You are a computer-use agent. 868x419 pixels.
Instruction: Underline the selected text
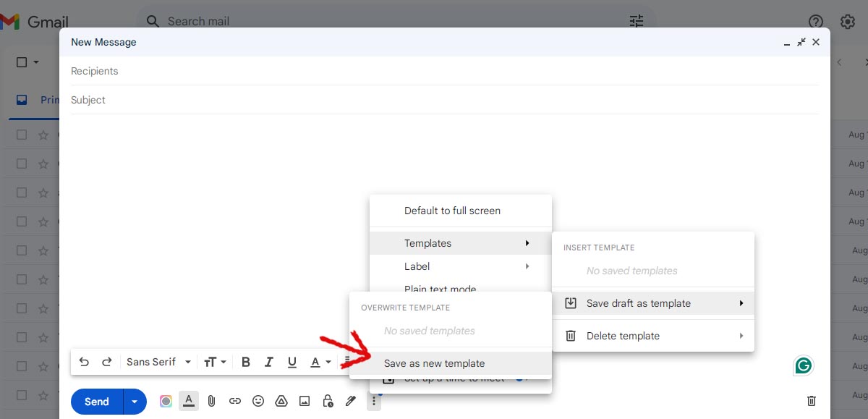[292, 362]
